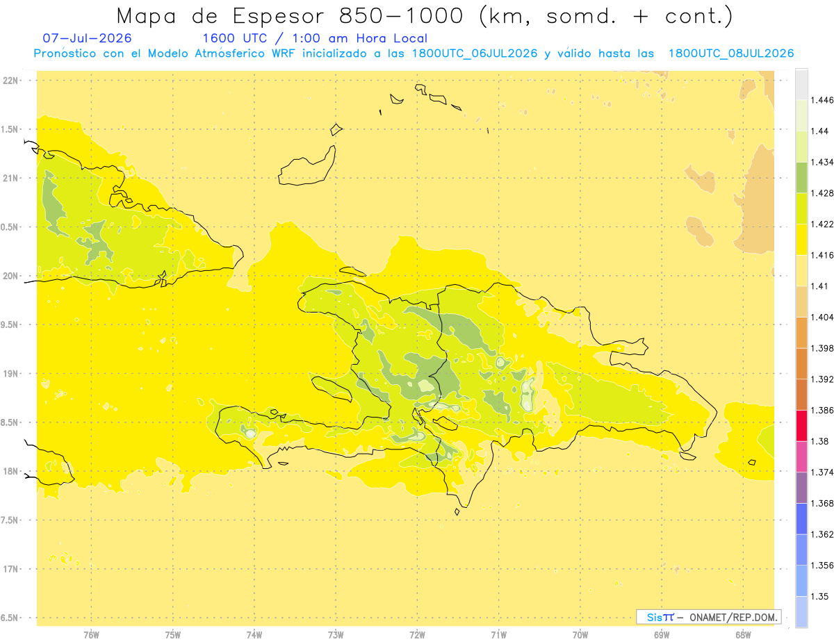Click the orange colorbar segment between 1.398 and 1.404
This screenshot has width=834, height=644.
point(801,332)
